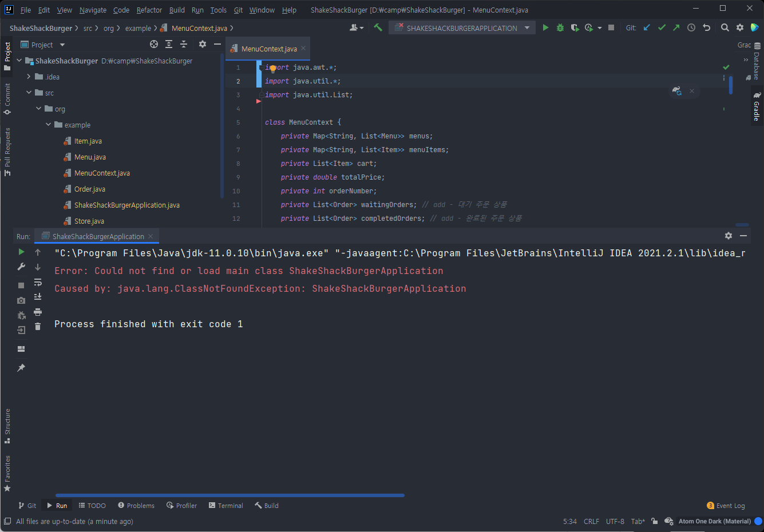Load Gradle changes with the floating elephant icon

(x=677, y=91)
